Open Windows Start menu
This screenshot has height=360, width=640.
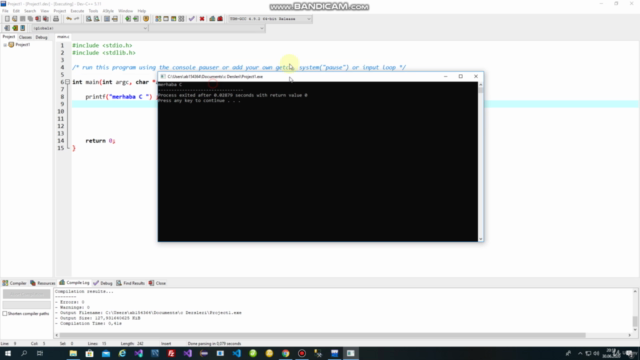(x=8, y=353)
